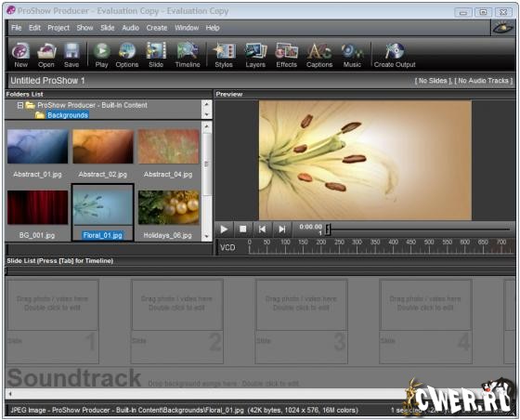Open the Captions toolbar icon
520x420 pixels.
[x=319, y=55]
